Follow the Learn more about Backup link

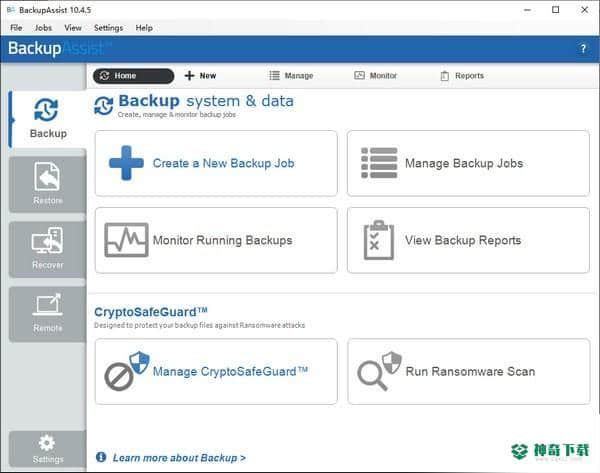[179, 458]
